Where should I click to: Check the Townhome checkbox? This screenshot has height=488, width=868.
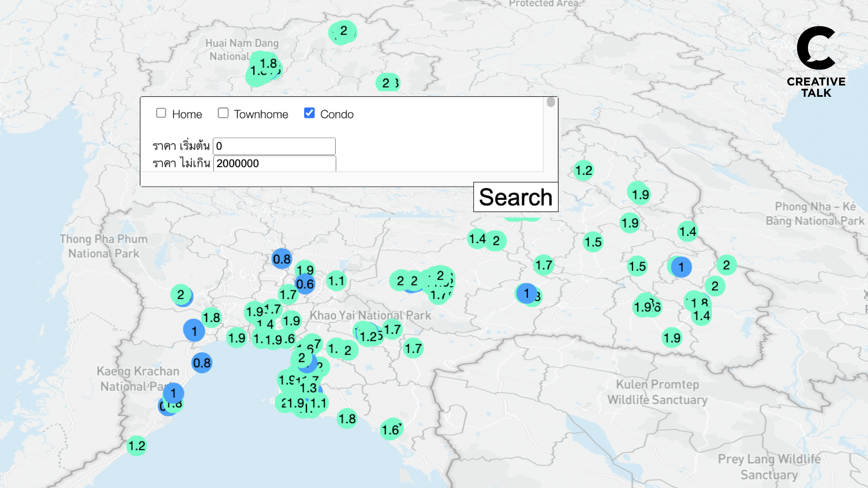(223, 113)
